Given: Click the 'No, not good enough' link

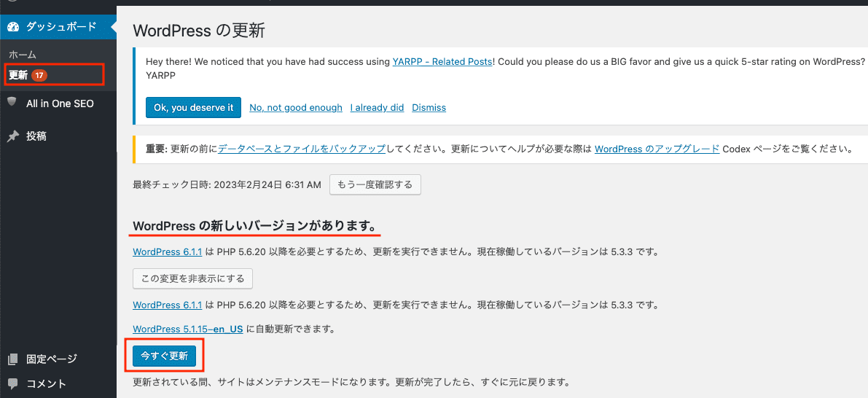Looking at the screenshot, I should [296, 107].
